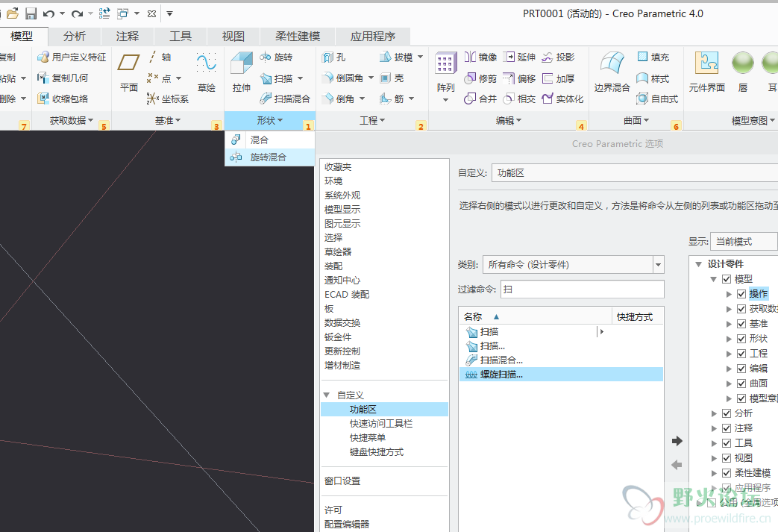Click the undo icon in quick access toolbar
The width and height of the screenshot is (778, 532).
click(x=48, y=13)
